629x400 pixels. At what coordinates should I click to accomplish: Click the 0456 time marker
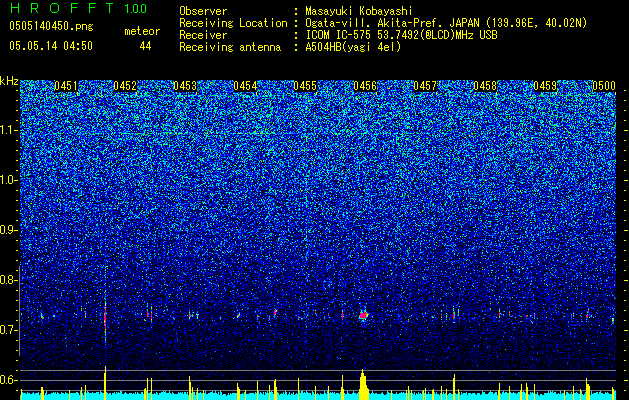(365, 86)
